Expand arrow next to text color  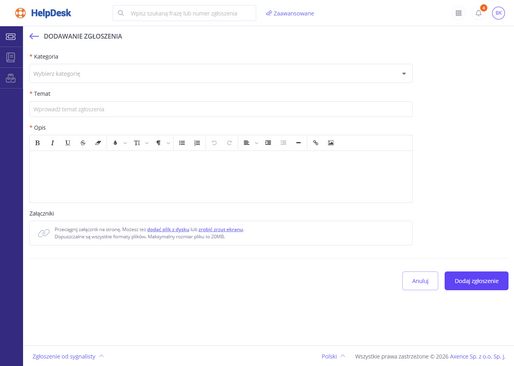(x=125, y=143)
